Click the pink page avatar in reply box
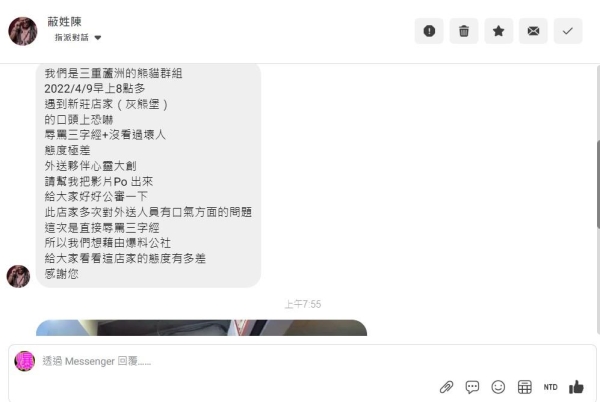This screenshot has height=402, width=600. tap(25, 361)
